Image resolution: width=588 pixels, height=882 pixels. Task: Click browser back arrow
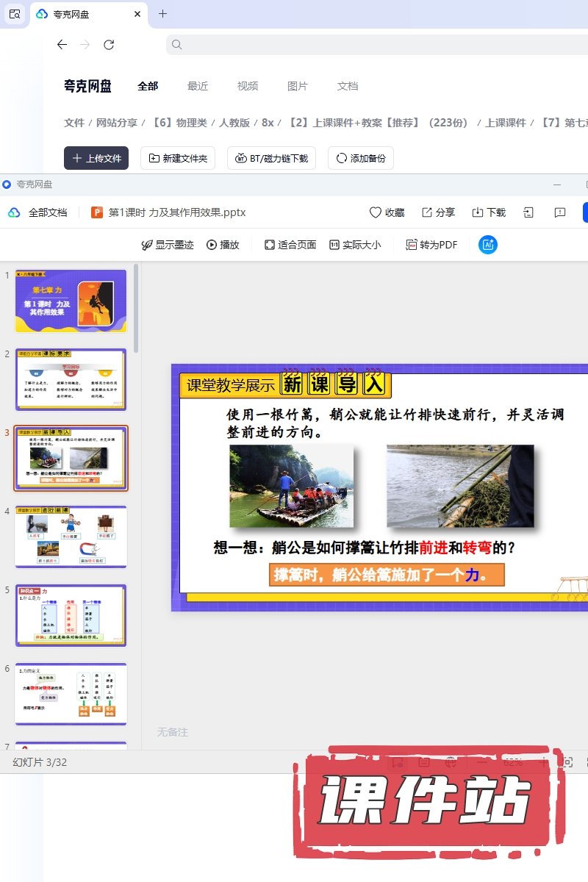[62, 45]
